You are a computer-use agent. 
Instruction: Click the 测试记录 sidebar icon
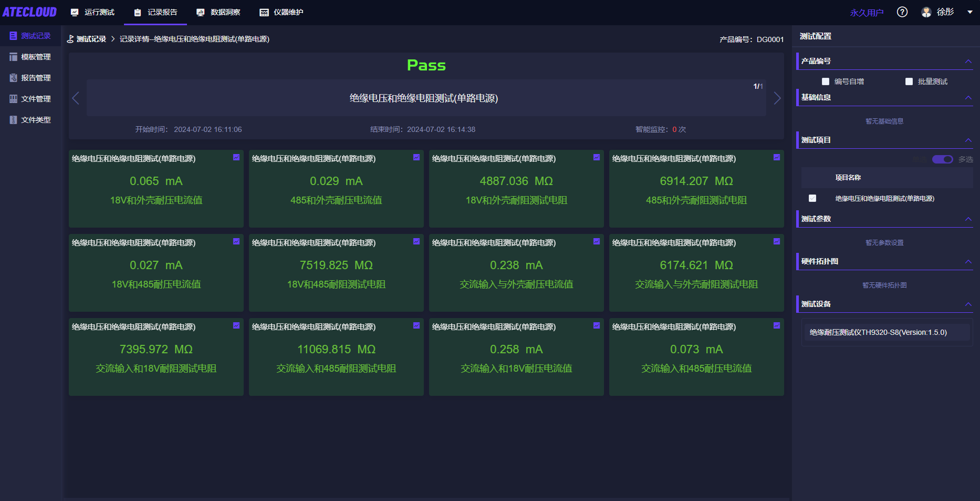pos(13,36)
